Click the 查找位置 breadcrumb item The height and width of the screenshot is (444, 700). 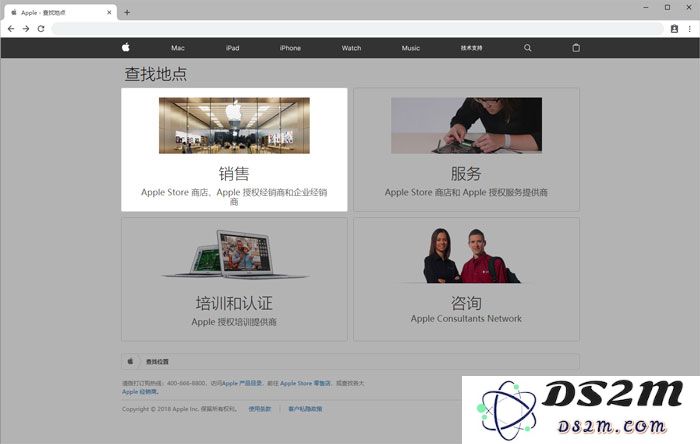[157, 361]
